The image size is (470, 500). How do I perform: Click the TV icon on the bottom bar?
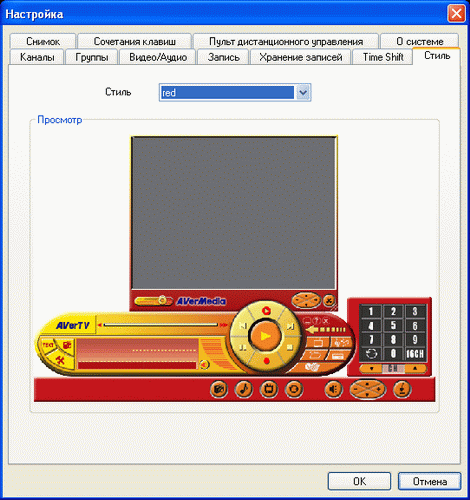click(x=269, y=389)
